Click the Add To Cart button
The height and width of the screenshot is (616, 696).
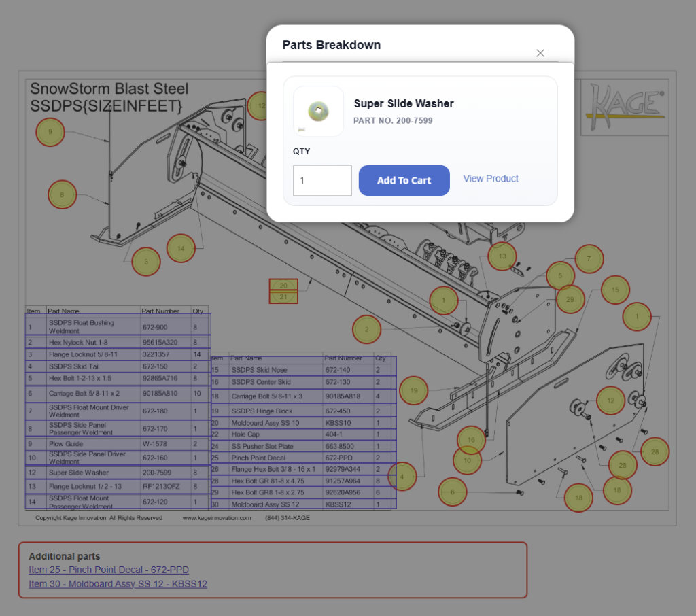pos(404,180)
